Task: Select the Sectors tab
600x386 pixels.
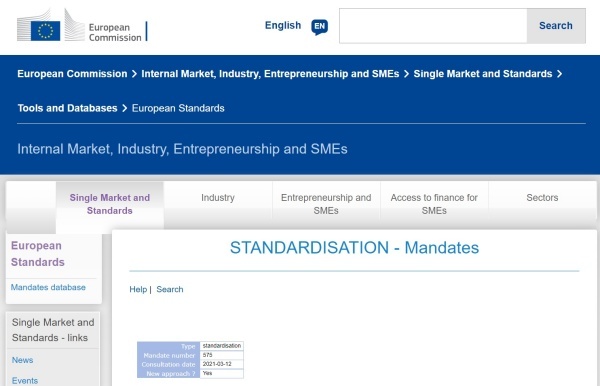Action: (542, 198)
